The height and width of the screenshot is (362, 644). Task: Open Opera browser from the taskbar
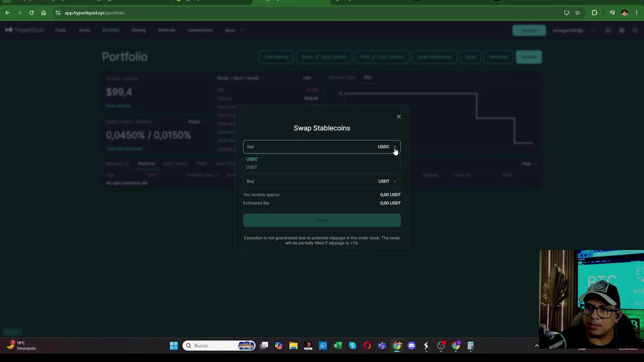[367, 346]
